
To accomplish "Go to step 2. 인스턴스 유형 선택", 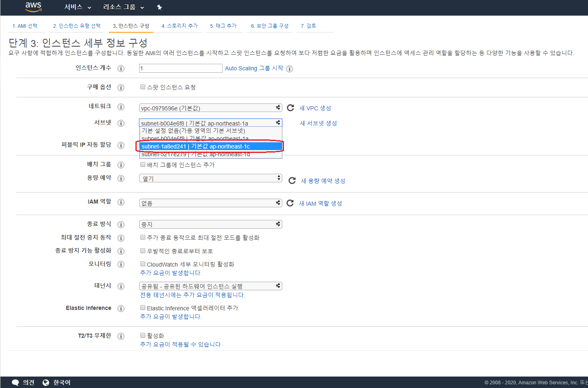I will point(77,26).
